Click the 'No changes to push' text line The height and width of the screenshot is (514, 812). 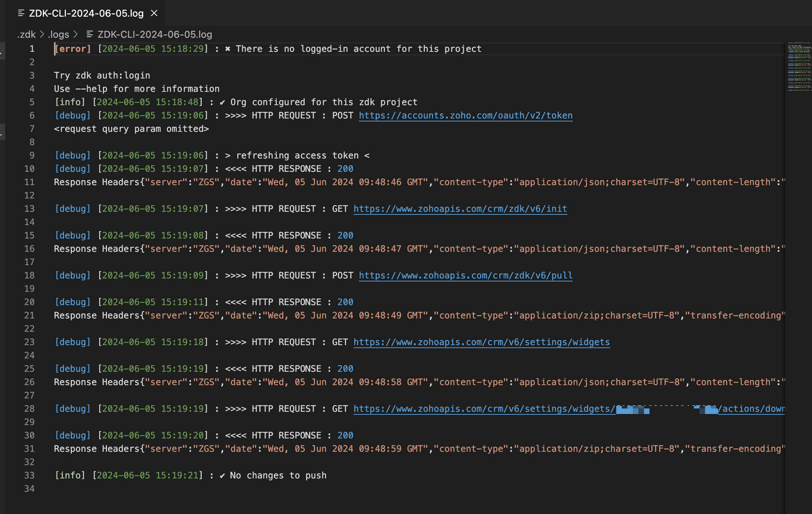pyautogui.click(x=278, y=475)
